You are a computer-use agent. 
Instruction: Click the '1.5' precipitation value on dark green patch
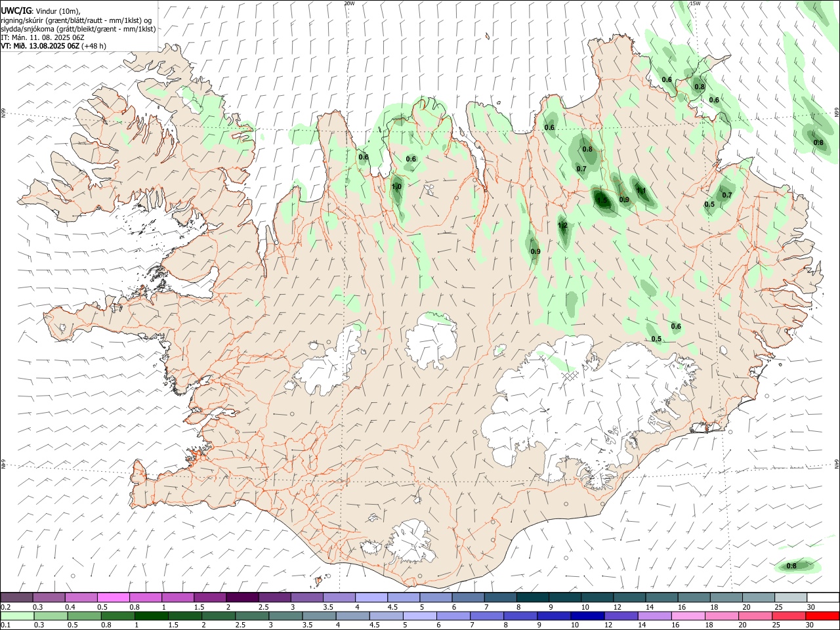(x=602, y=200)
